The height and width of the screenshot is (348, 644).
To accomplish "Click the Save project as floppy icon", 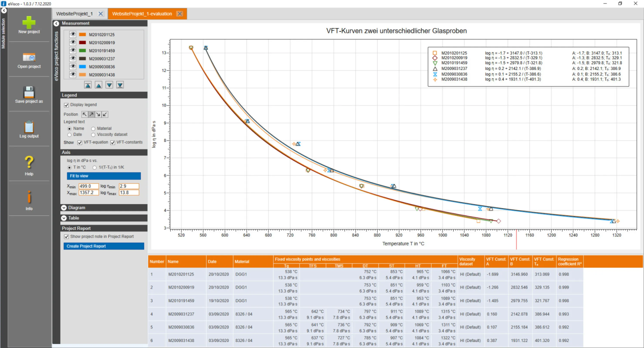I will click(29, 92).
